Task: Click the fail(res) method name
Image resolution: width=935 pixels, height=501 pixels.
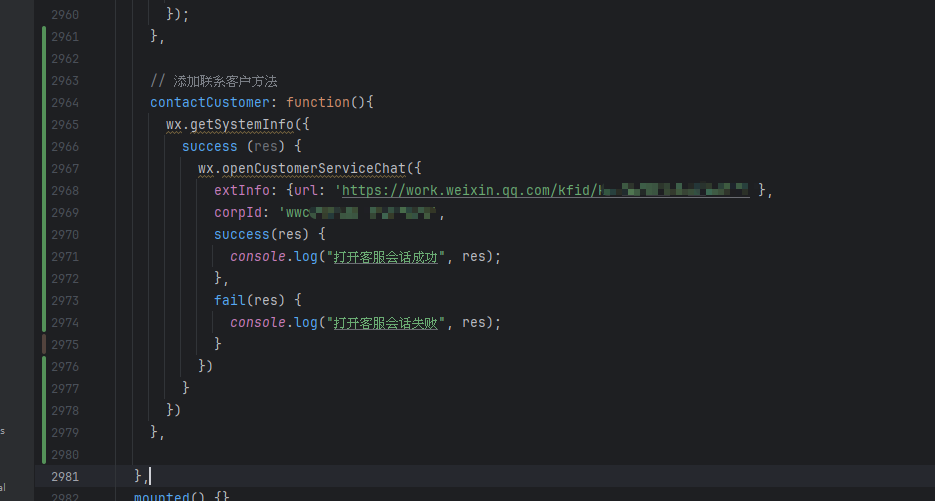Action: 230,301
